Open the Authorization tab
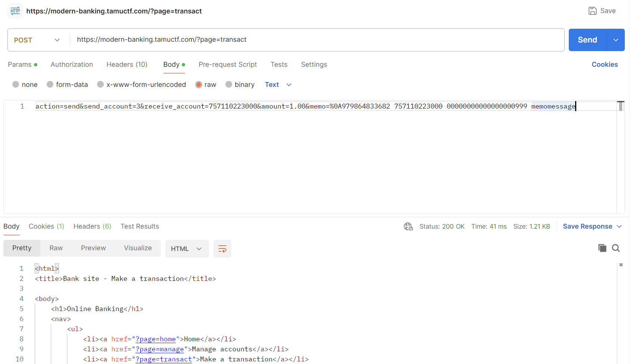This screenshot has width=633, height=364. point(72,65)
